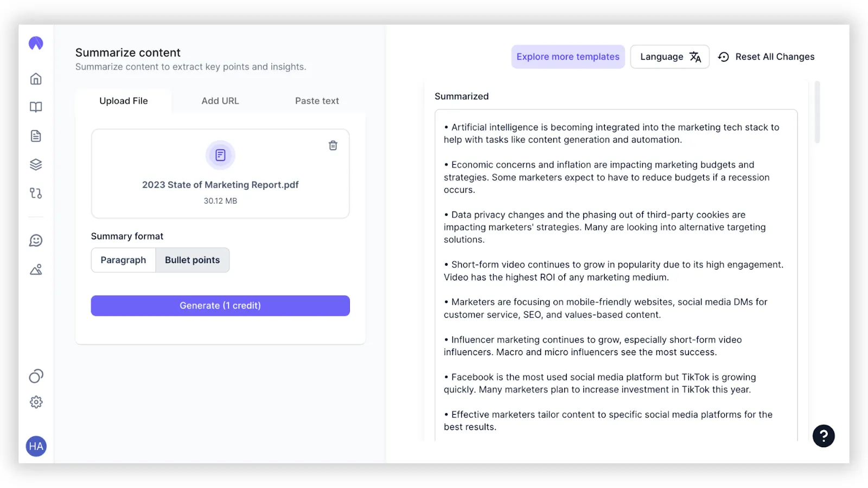Click the 2023 State of Marketing Report.pdf filename
Image resolution: width=868 pixels, height=488 pixels.
tap(220, 185)
